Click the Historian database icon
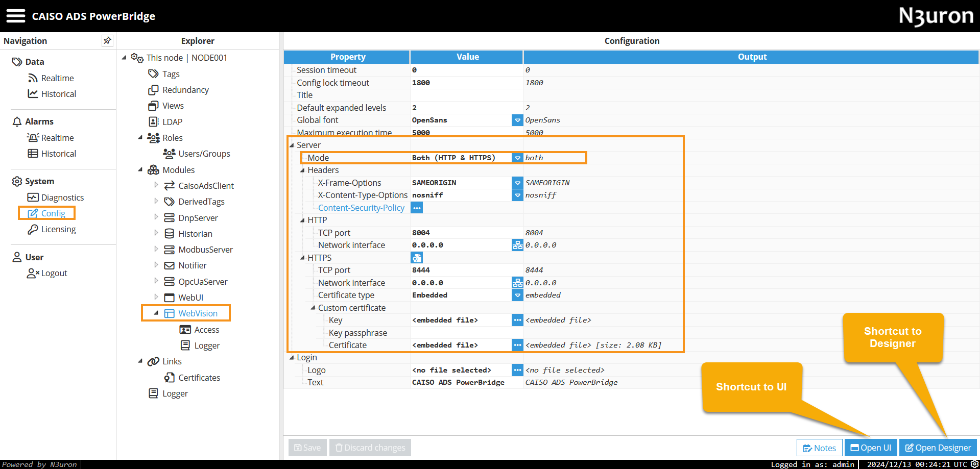980x469 pixels. click(170, 234)
